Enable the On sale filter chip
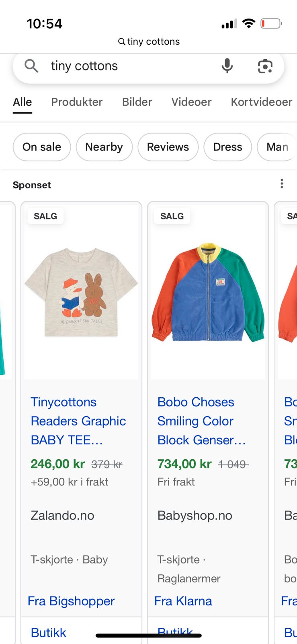The width and height of the screenshot is (297, 644). click(42, 147)
